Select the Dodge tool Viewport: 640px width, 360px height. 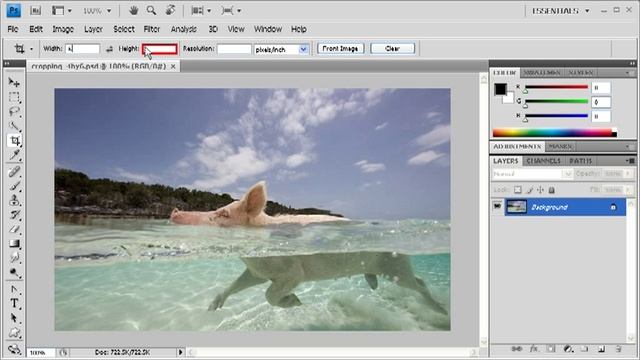pyautogui.click(x=14, y=272)
